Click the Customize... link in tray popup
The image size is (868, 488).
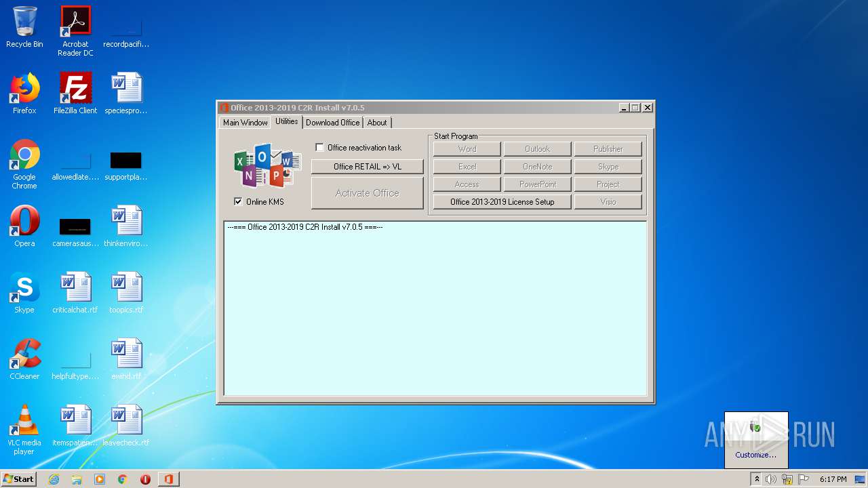tap(756, 455)
